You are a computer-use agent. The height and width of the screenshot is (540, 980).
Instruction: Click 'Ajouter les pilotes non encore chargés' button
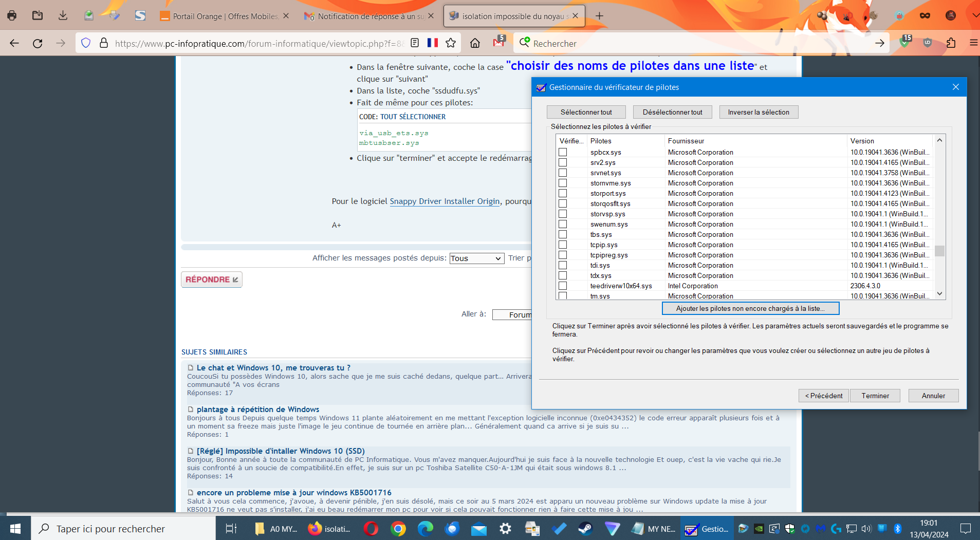(x=750, y=308)
